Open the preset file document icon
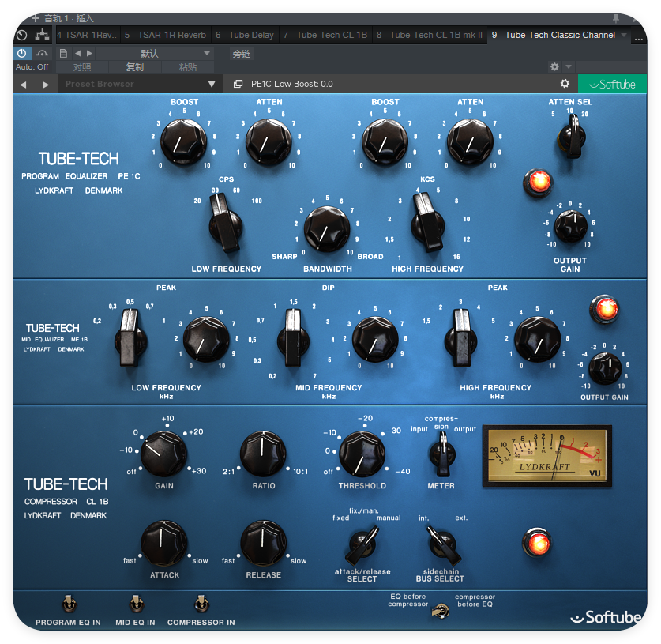 63,54
